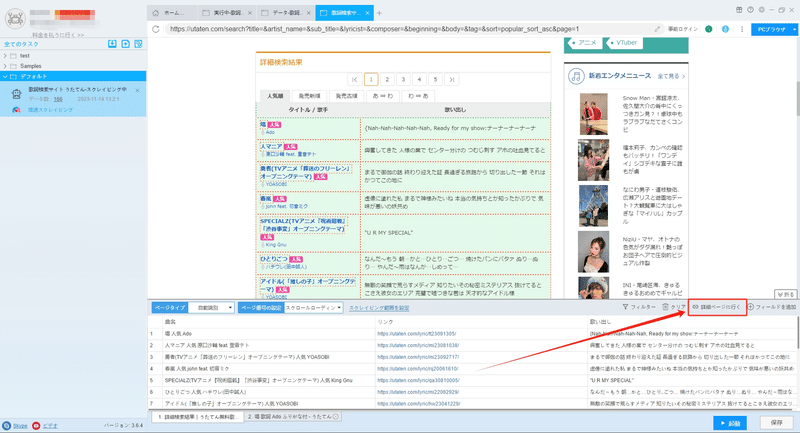Click the help circle icon in title bar
The image size is (800, 433).
(x=751, y=10)
